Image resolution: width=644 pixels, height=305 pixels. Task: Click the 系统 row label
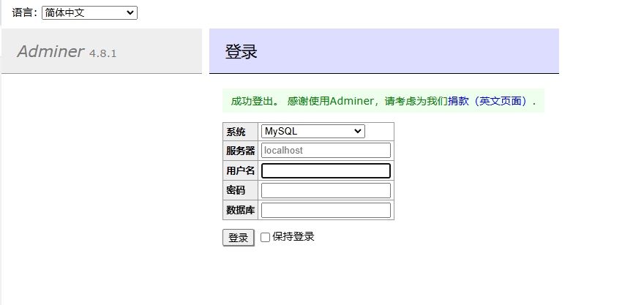[236, 132]
